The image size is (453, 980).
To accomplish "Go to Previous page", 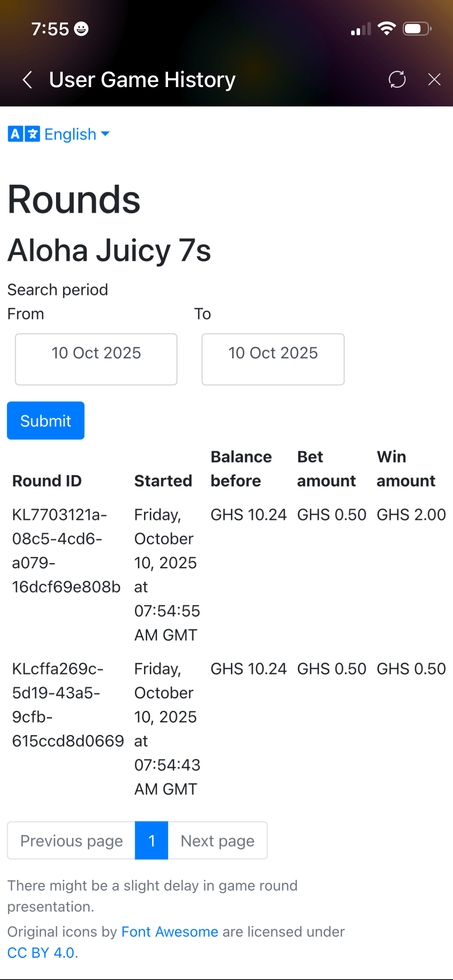I will click(x=71, y=841).
